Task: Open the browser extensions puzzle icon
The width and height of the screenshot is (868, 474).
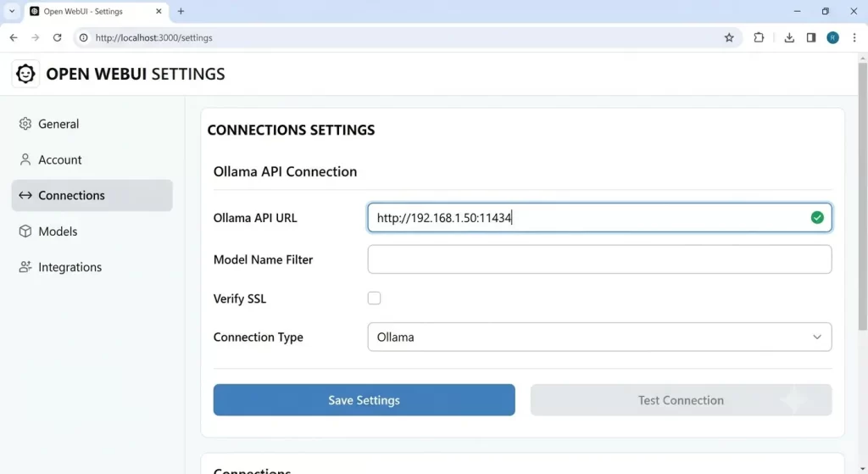Action: pos(759,37)
